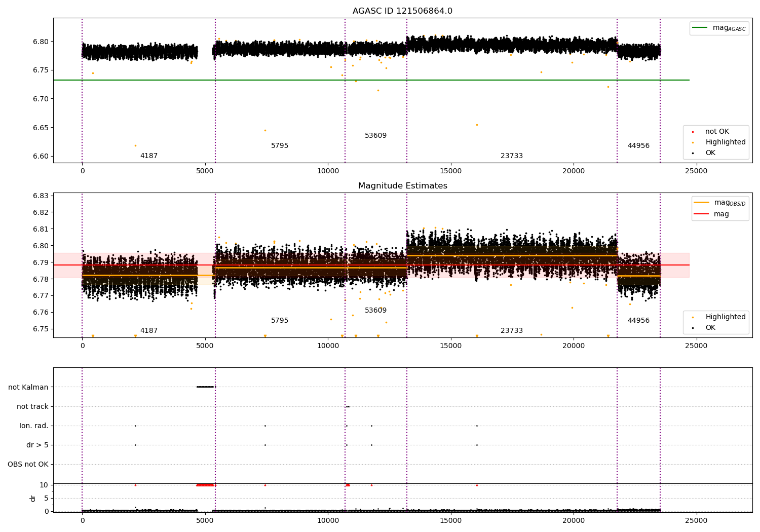Click the 'not Kalman' row label
The height and width of the screenshot is (532, 760).
pyautogui.click(x=28, y=388)
